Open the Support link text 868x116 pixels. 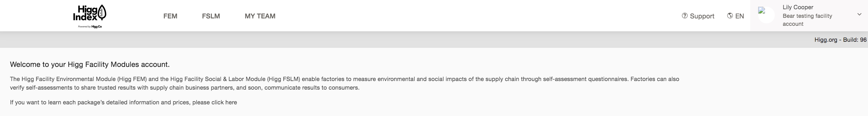[x=702, y=16]
